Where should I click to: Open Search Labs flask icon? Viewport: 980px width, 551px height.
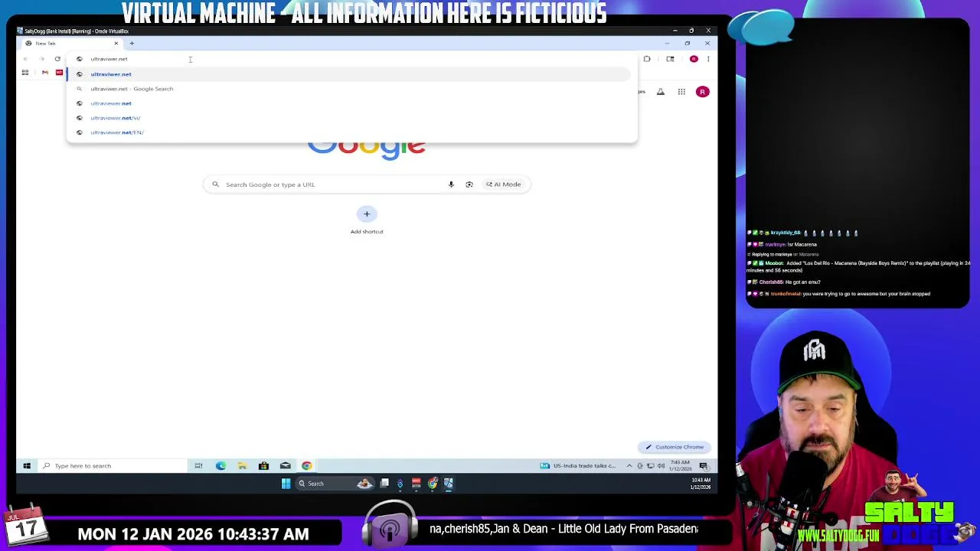tap(661, 92)
